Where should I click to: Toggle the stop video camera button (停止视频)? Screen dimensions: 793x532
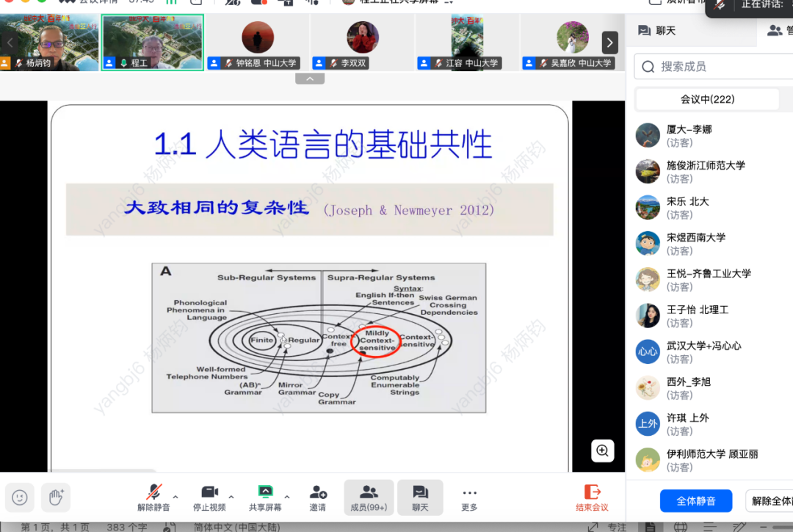click(210, 492)
